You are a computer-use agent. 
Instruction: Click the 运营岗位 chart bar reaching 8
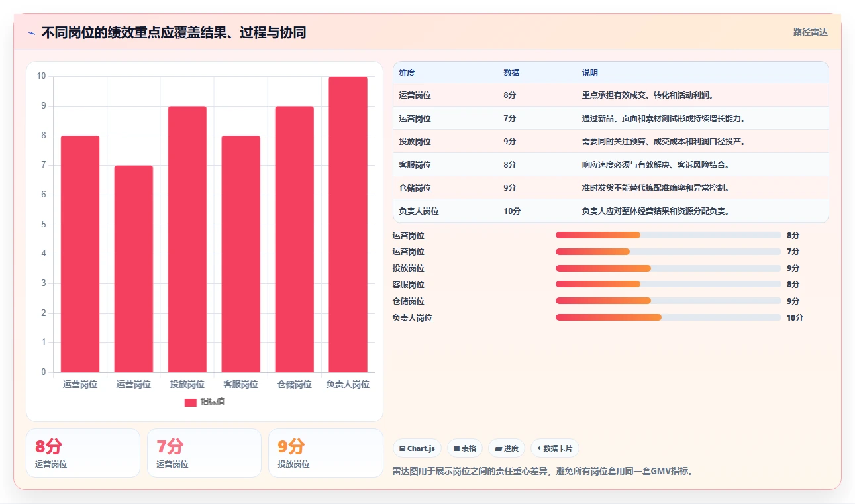click(80, 254)
